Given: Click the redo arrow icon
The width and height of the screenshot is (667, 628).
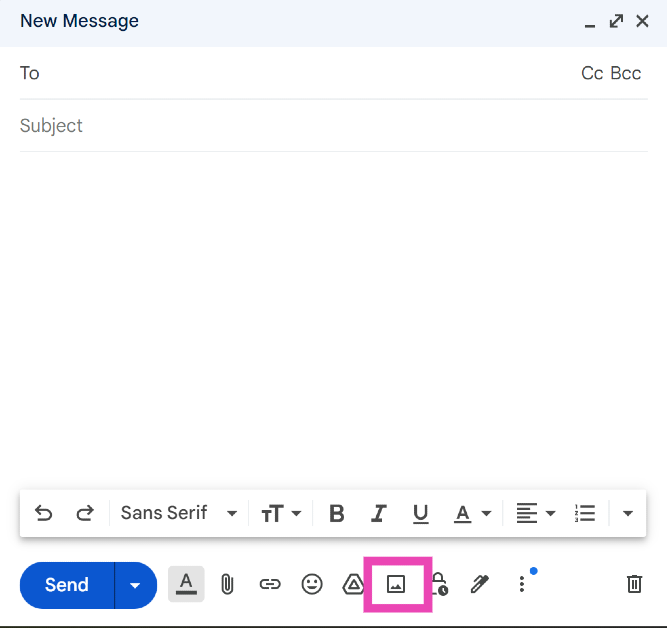Looking at the screenshot, I should click(85, 513).
